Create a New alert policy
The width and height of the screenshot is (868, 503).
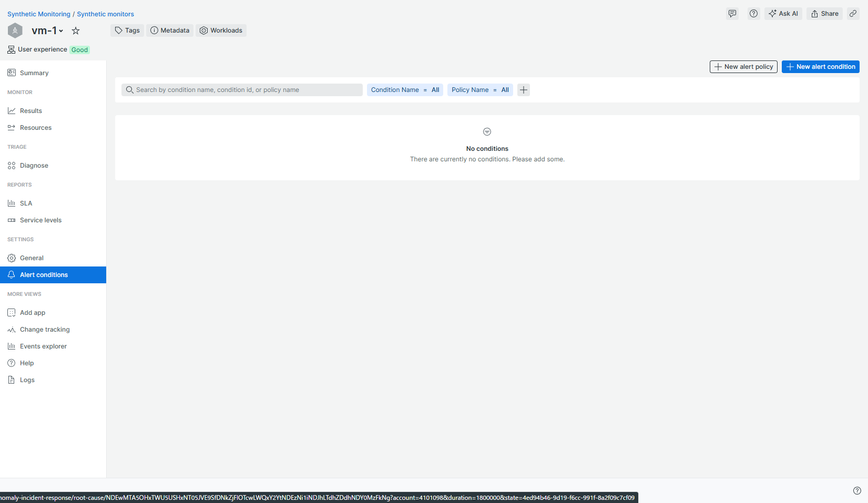tap(743, 67)
